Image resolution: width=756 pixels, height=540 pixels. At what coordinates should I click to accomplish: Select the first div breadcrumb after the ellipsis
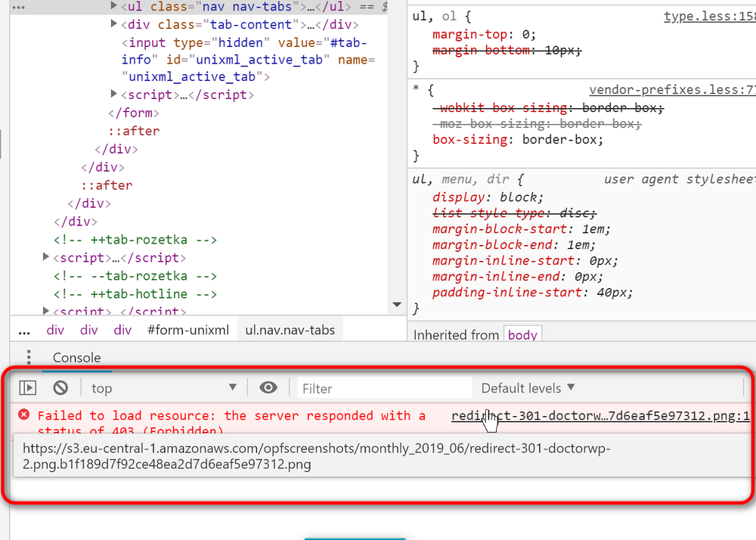55,331
